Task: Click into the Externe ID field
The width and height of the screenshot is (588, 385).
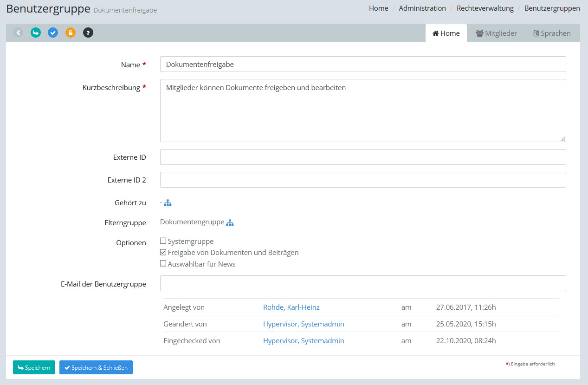Action: coord(362,157)
